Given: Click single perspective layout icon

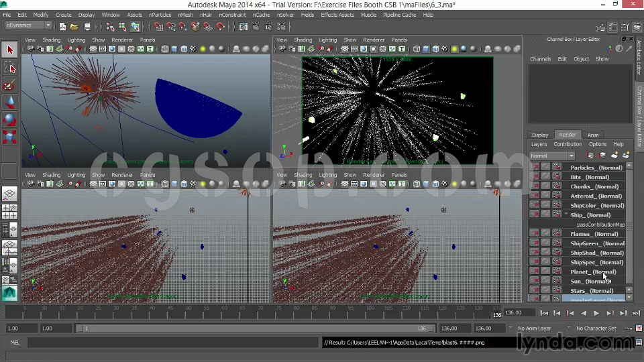Looking at the screenshot, I should click(x=10, y=194).
